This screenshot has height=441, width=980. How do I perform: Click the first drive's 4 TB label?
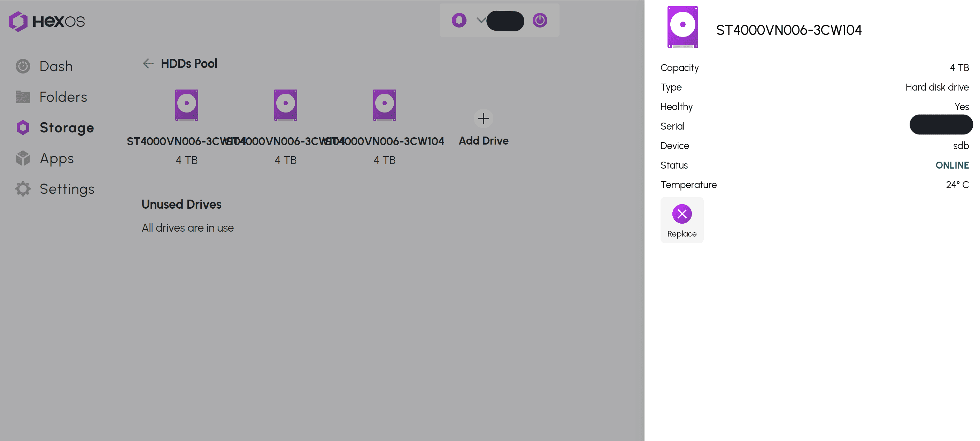tap(186, 160)
